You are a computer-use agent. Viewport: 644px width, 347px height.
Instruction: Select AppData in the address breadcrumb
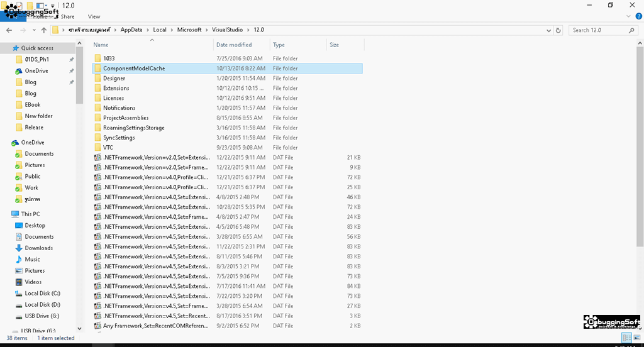[131, 30]
